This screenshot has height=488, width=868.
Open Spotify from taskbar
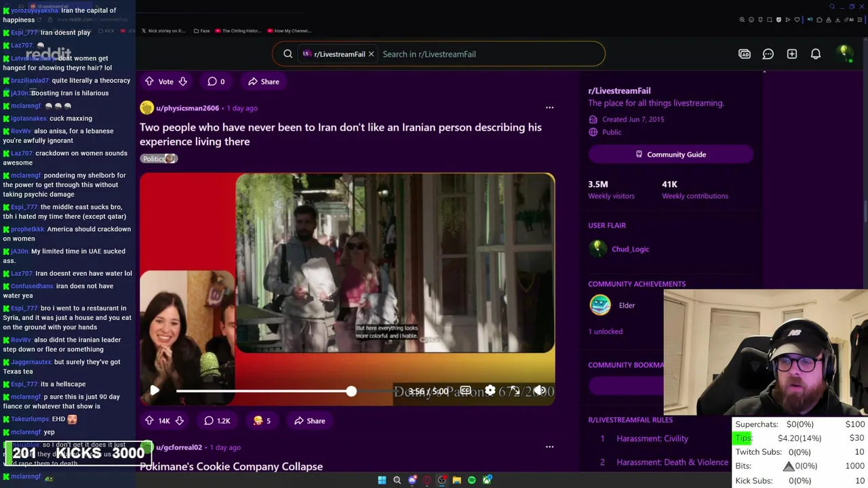point(472,480)
